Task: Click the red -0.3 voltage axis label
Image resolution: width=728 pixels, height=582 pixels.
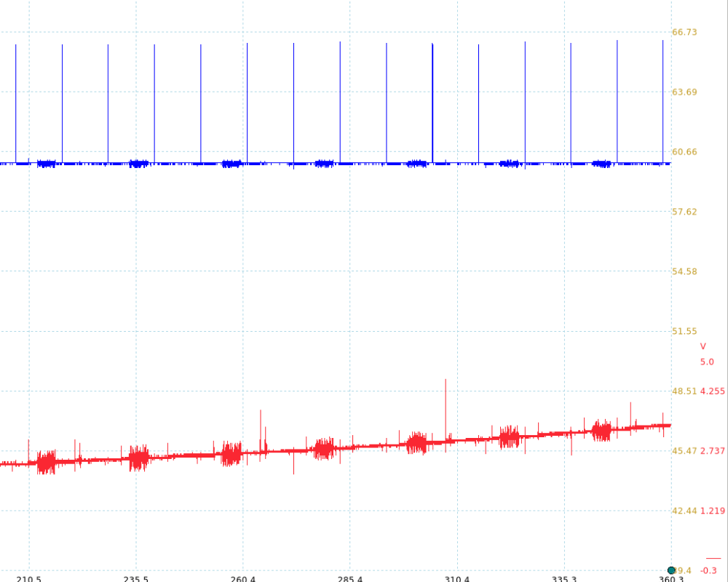Action: pyautogui.click(x=708, y=571)
